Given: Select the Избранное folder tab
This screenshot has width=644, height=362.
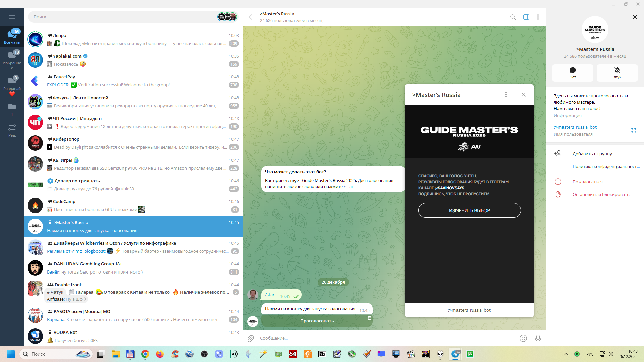Looking at the screenshot, I should [12, 59].
